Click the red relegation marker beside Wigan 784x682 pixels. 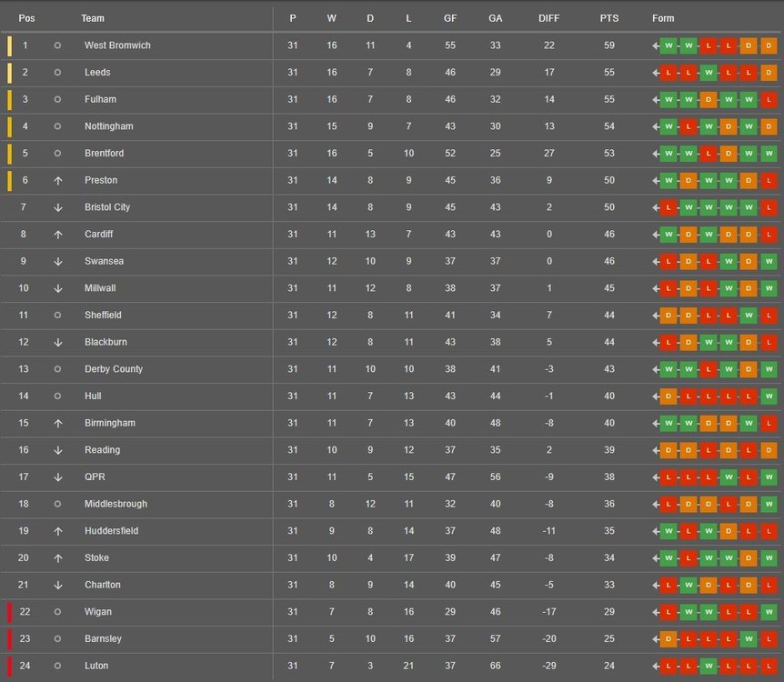[x=9, y=612]
